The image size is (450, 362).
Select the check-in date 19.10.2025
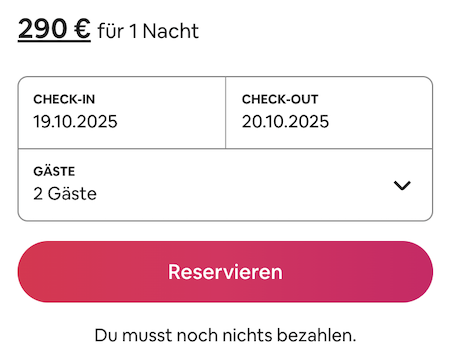coord(75,121)
